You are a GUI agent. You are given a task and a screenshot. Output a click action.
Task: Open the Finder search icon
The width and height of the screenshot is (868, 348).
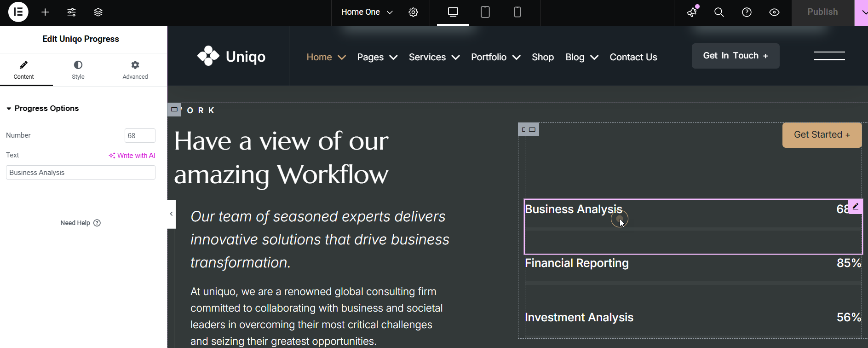point(719,12)
